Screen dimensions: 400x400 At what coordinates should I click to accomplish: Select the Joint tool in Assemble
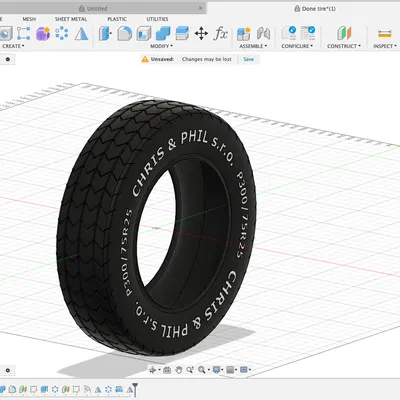[x=263, y=34]
